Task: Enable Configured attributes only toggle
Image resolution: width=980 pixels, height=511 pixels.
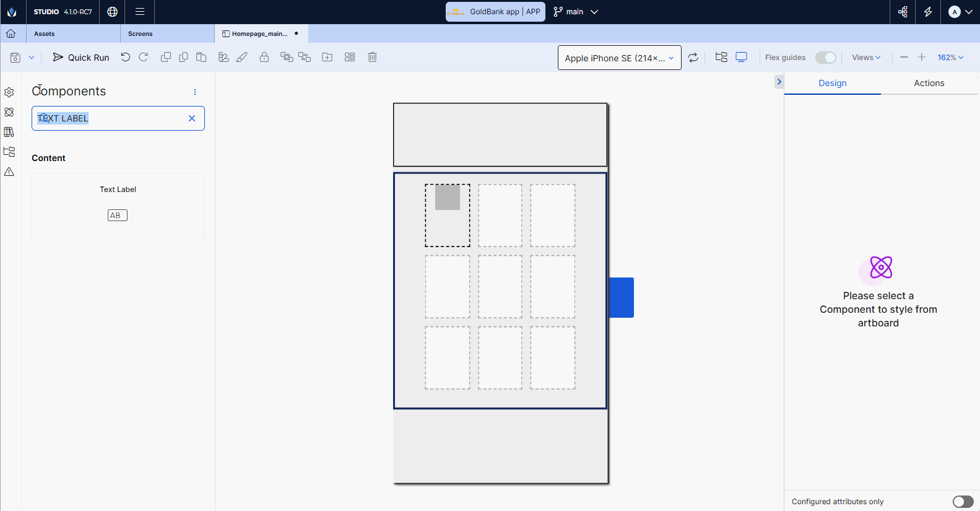Action: point(963,502)
